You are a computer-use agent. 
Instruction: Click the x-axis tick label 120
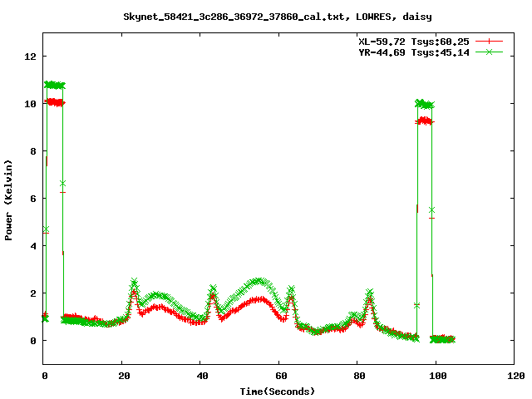coord(516,376)
